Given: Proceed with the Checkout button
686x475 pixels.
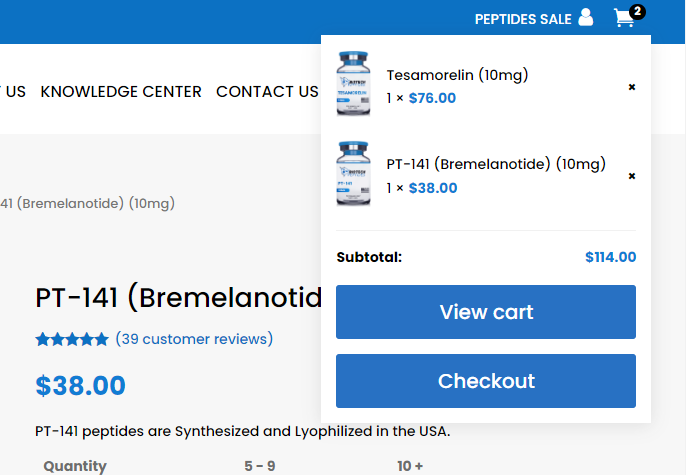Looking at the screenshot, I should [486, 381].
